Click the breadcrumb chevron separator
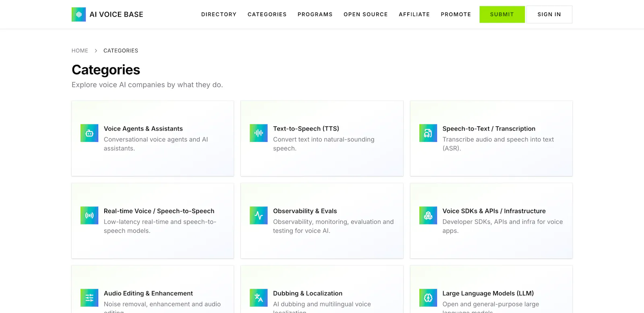Screen dimensions: 644x313 (96, 51)
